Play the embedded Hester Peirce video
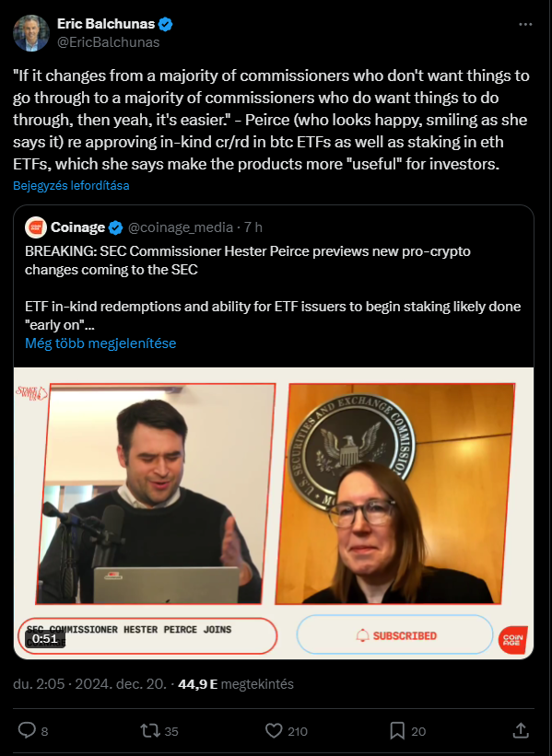This screenshot has height=756, width=552. [274, 514]
